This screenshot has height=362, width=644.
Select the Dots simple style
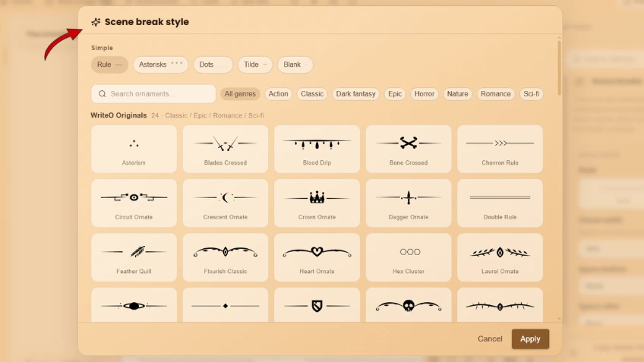click(x=213, y=65)
